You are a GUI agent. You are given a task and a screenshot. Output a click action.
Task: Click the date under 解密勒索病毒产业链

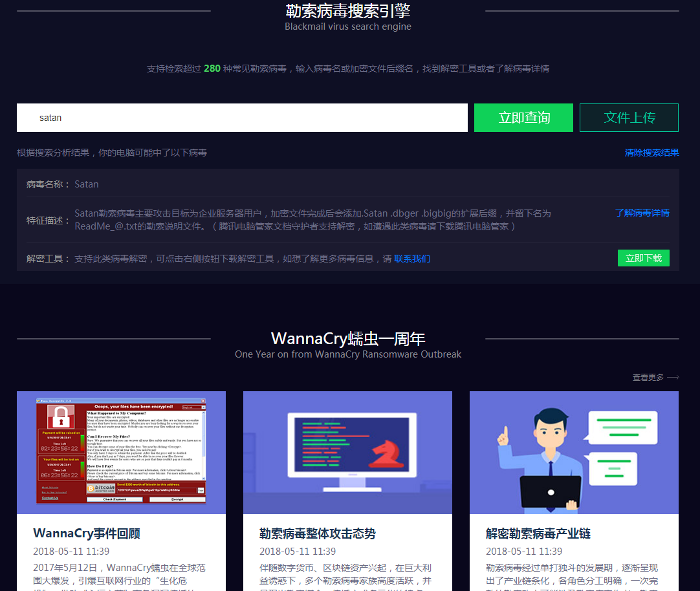coord(523,552)
